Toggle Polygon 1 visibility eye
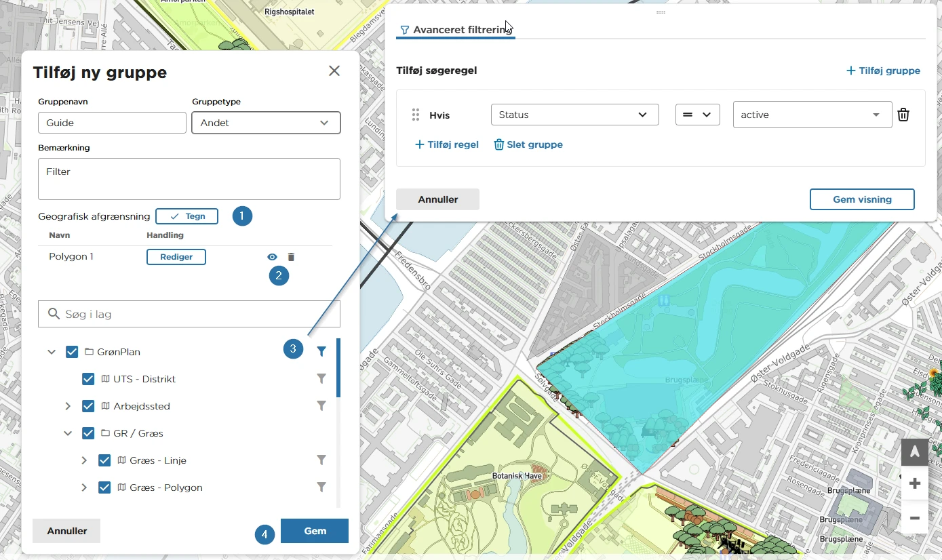Screen dimensions: 942x560 (x=272, y=257)
